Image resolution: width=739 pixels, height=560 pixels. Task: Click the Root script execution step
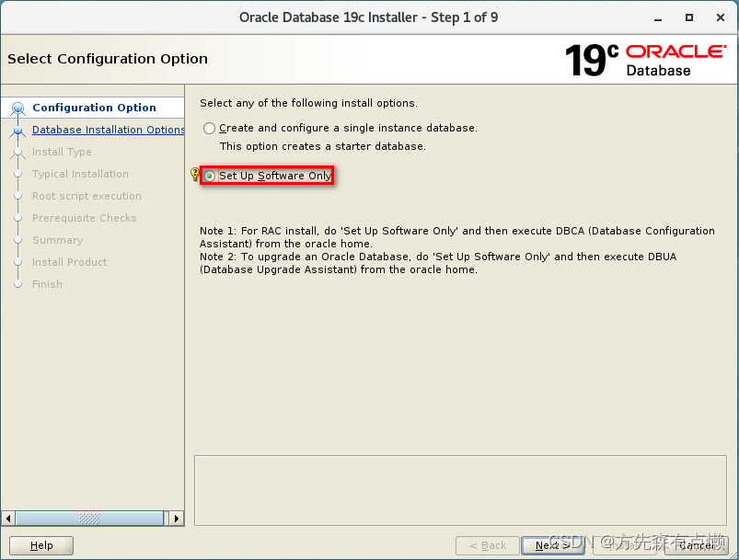[87, 196]
